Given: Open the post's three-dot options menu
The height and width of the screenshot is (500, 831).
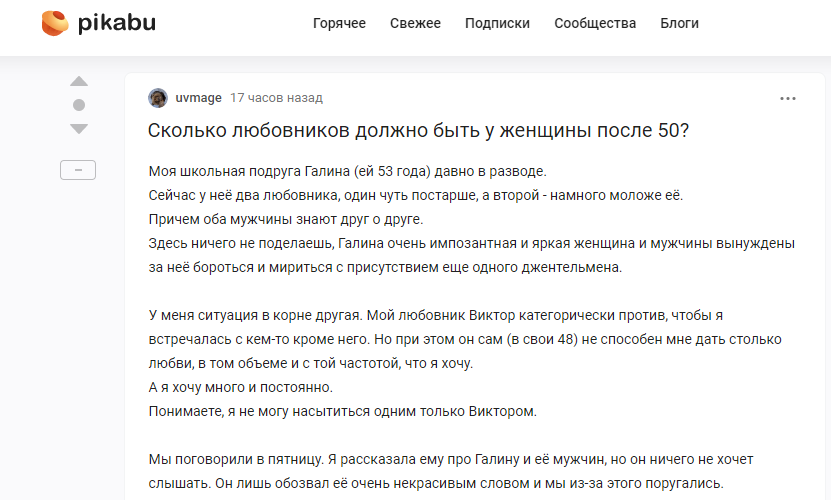Looking at the screenshot, I should click(788, 99).
